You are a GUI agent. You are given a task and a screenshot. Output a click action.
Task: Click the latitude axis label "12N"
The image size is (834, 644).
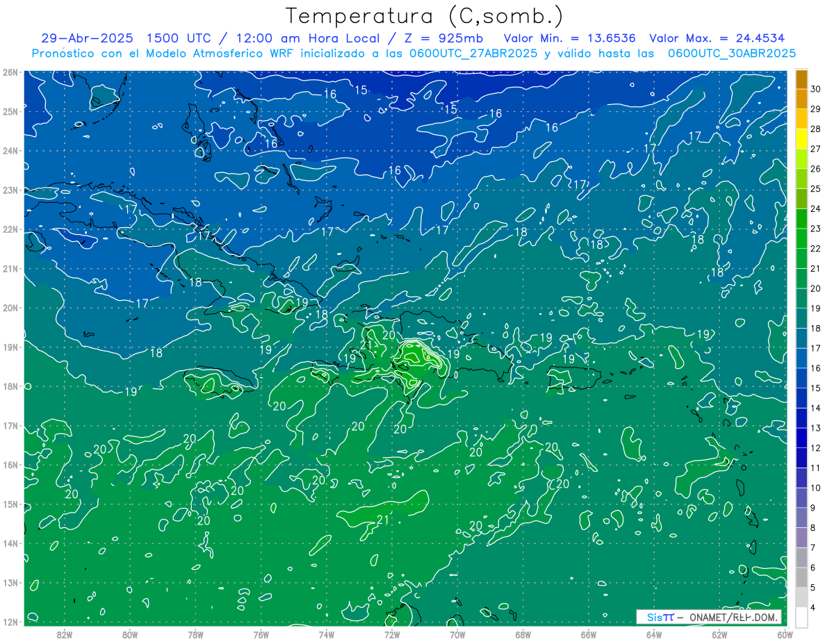[10, 622]
